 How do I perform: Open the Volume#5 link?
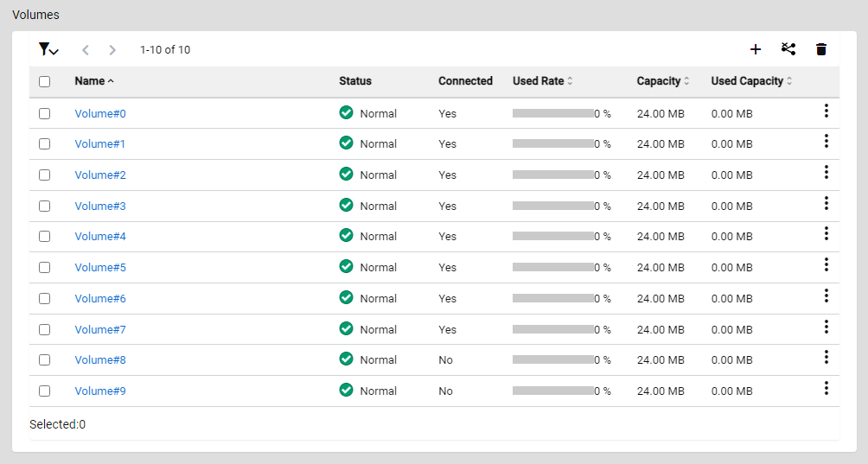point(100,268)
